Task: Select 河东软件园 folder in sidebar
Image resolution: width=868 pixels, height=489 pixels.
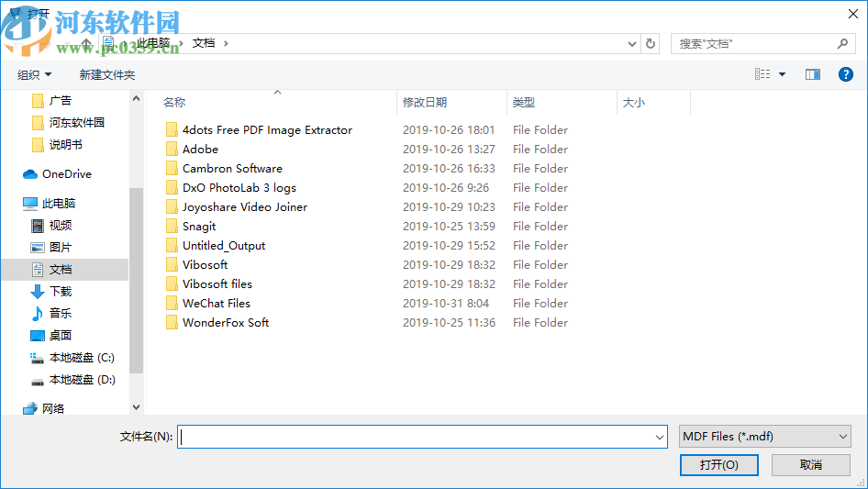Action: click(76, 122)
